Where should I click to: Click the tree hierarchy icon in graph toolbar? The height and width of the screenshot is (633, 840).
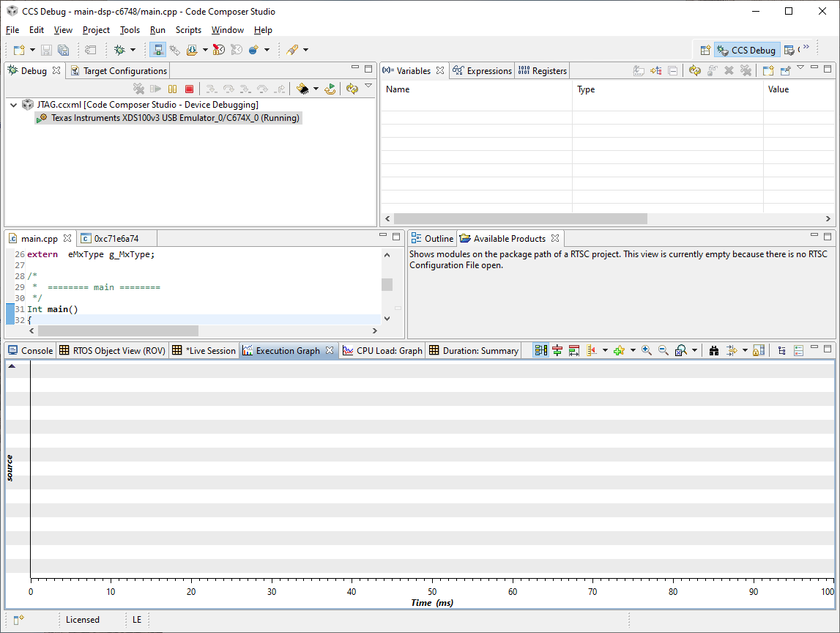click(x=782, y=350)
